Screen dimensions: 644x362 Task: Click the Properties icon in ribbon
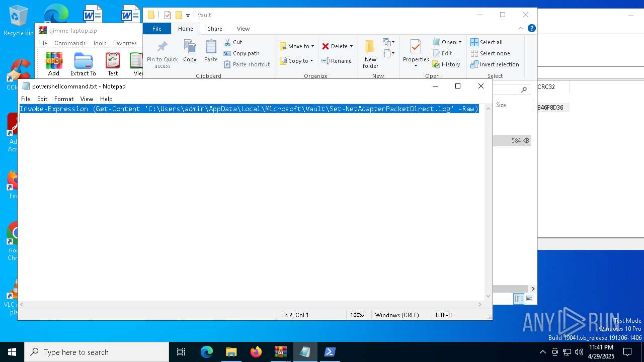point(416,47)
